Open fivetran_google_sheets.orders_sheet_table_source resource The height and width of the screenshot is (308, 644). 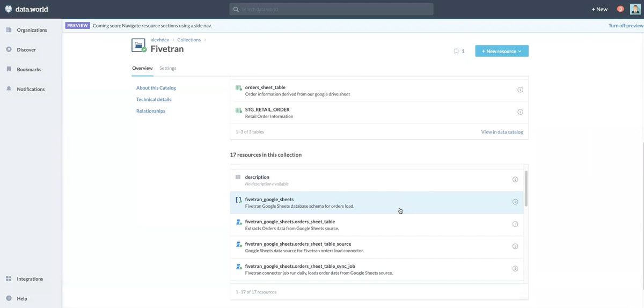click(x=298, y=244)
